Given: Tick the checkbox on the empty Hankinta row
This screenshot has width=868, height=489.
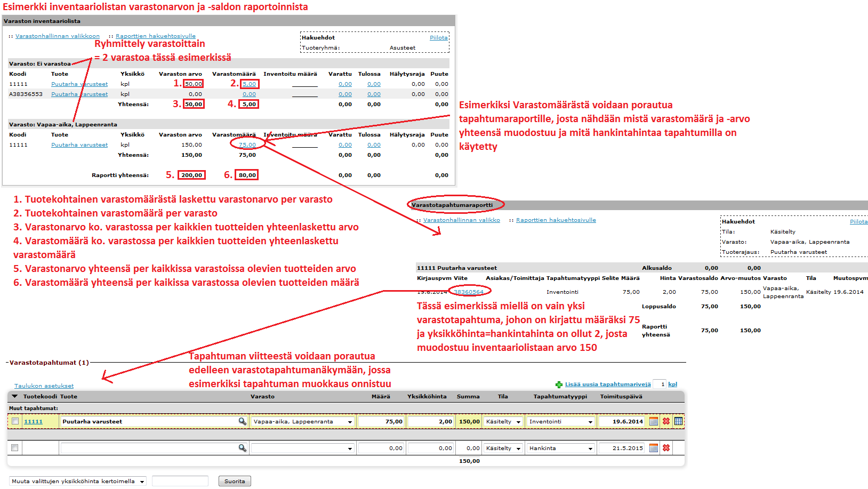Looking at the screenshot, I should pos(15,448).
